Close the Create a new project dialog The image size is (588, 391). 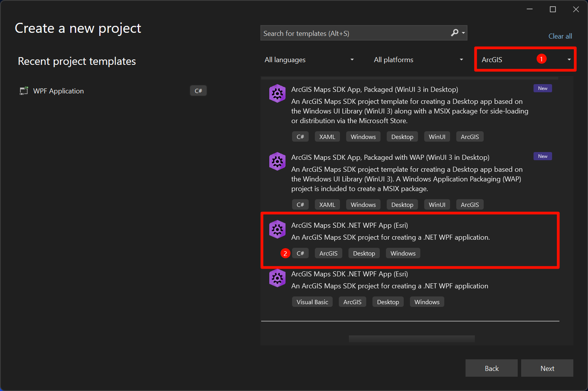coord(576,9)
